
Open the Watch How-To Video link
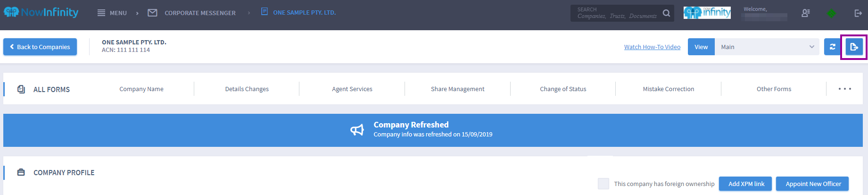coord(652,47)
